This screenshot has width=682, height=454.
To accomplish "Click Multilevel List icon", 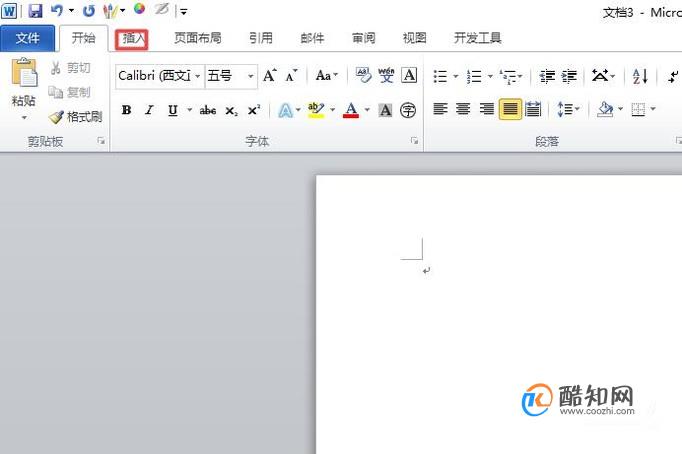I will point(508,77).
